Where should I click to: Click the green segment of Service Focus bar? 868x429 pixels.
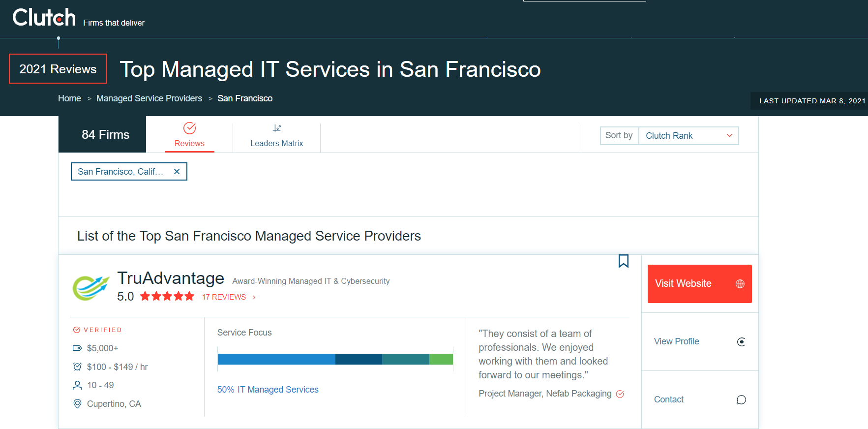(x=441, y=359)
